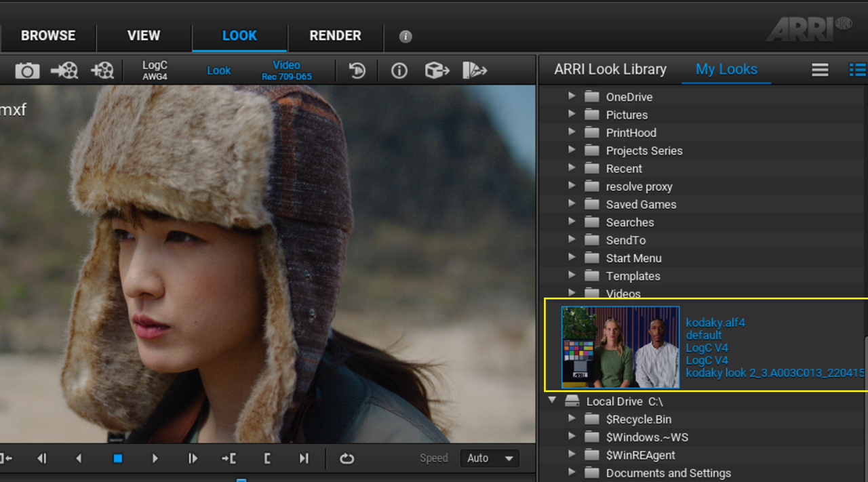Expand the Documents and Settings folder
Image resolution: width=868 pixels, height=482 pixels.
pos(572,472)
